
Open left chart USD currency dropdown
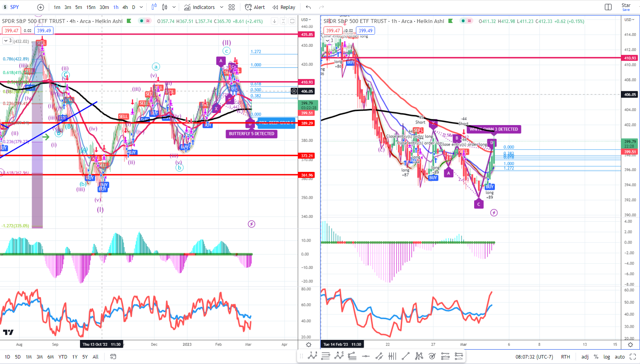[x=306, y=19]
